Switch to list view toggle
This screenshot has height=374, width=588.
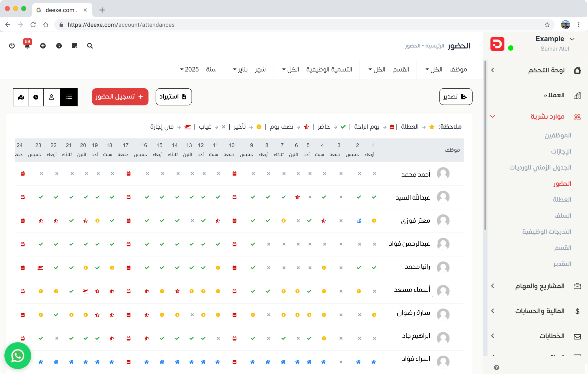(69, 97)
